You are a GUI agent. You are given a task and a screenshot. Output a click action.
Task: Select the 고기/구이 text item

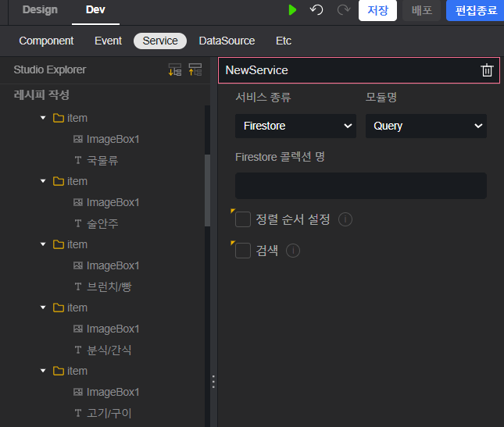click(109, 413)
